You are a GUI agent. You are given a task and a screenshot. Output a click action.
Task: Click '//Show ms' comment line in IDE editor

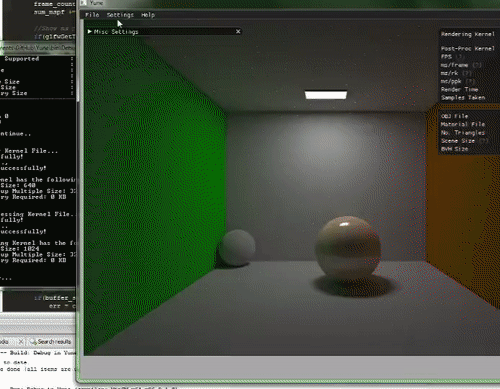pyautogui.click(x=54, y=29)
